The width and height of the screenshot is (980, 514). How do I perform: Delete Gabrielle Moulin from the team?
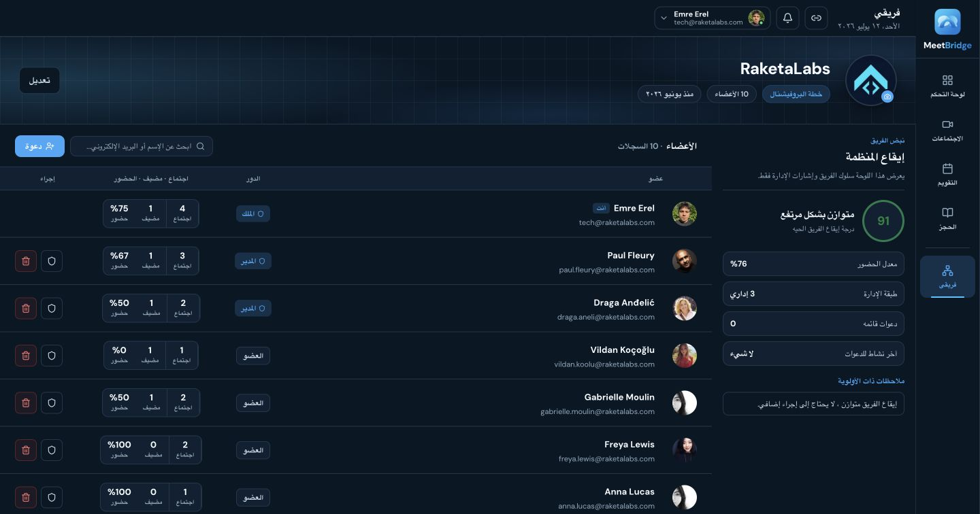[x=26, y=402]
